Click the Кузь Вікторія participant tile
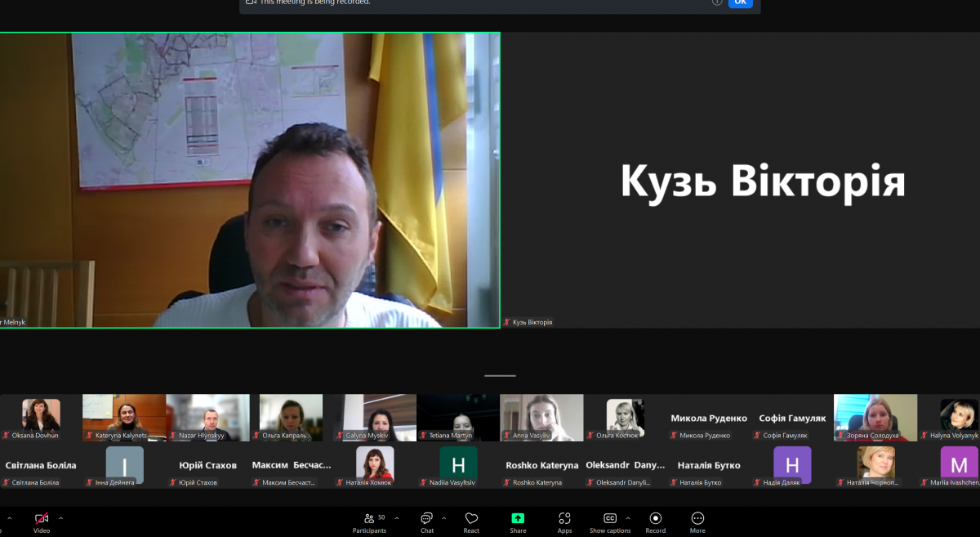Image resolution: width=980 pixels, height=537 pixels. coord(740,180)
